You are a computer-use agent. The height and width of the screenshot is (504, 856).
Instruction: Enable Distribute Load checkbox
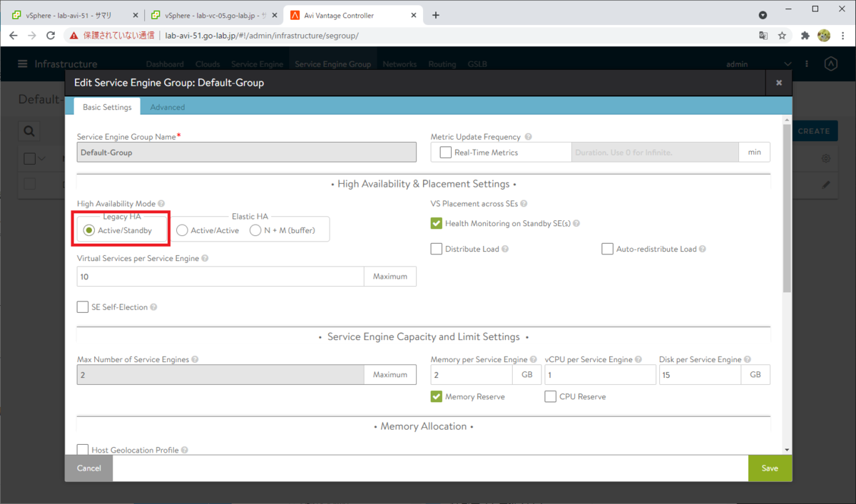coord(437,249)
